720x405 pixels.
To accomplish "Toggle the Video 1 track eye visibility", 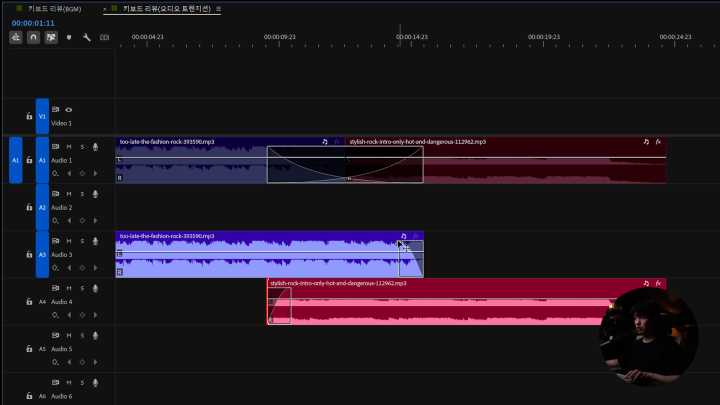I will coord(69,110).
